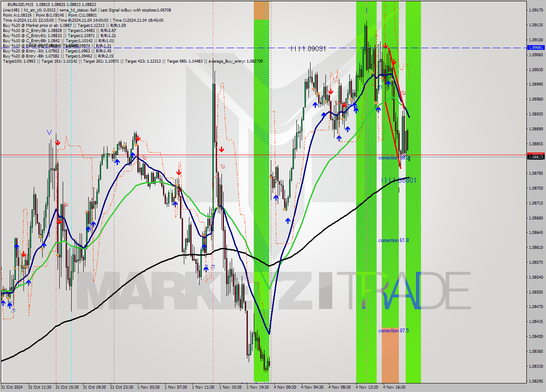546x392 pixels.
Task: Click the '31 Oct 11:30' time label
Action: 39,387
